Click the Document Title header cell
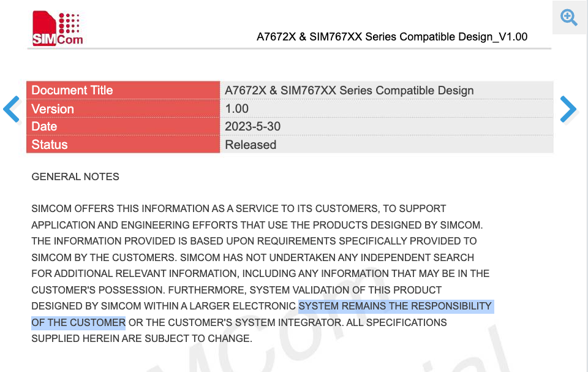The image size is (588, 372). [x=123, y=91]
